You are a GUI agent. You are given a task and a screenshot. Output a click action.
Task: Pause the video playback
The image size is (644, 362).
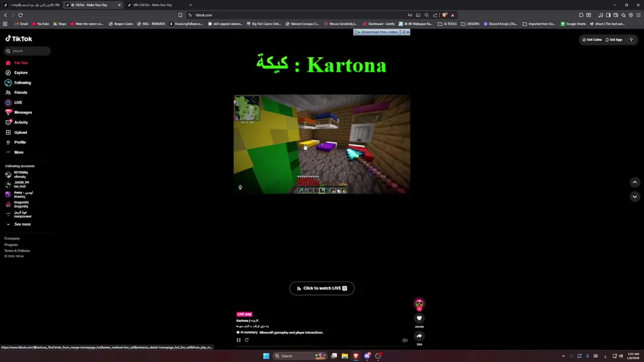tap(238, 340)
